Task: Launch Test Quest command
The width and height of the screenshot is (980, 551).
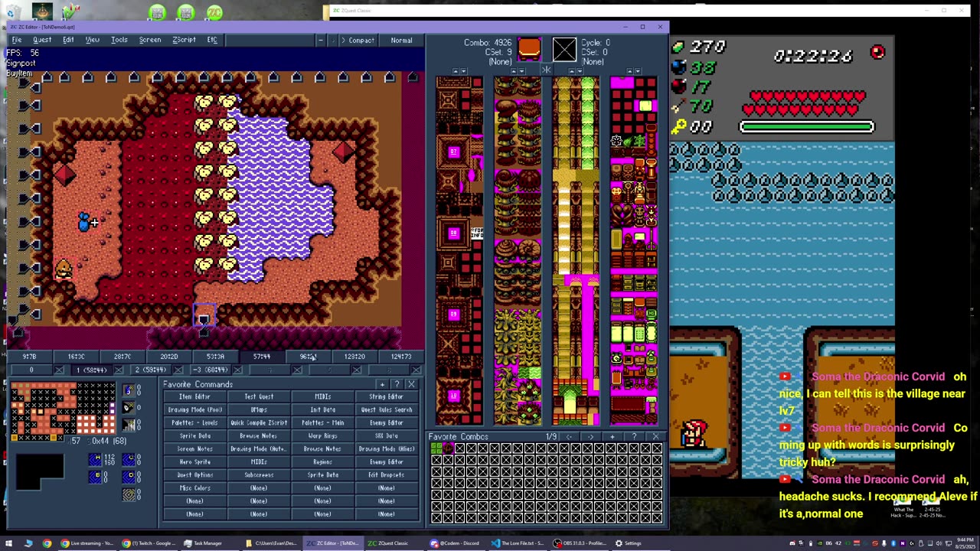Action: (x=259, y=396)
